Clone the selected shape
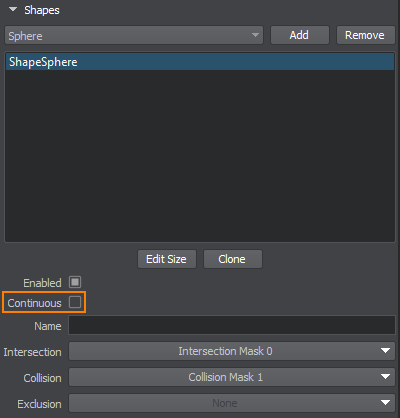400x418 pixels. click(x=233, y=259)
